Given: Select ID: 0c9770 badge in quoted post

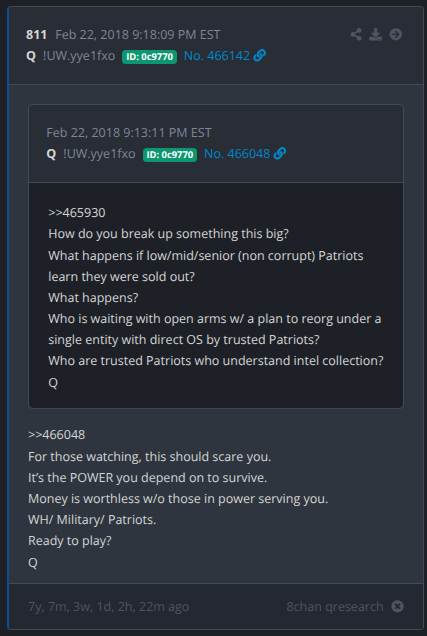Looking at the screenshot, I should point(170,155).
